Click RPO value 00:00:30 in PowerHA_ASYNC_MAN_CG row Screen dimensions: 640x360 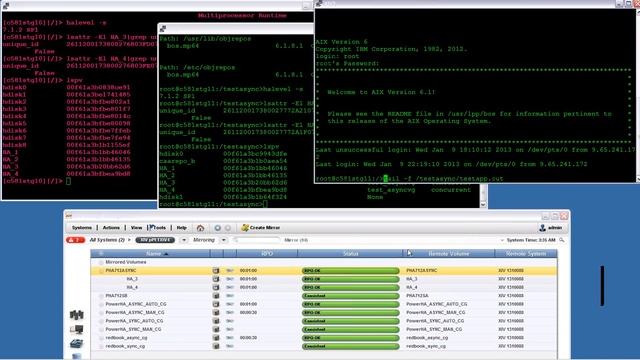click(248, 313)
